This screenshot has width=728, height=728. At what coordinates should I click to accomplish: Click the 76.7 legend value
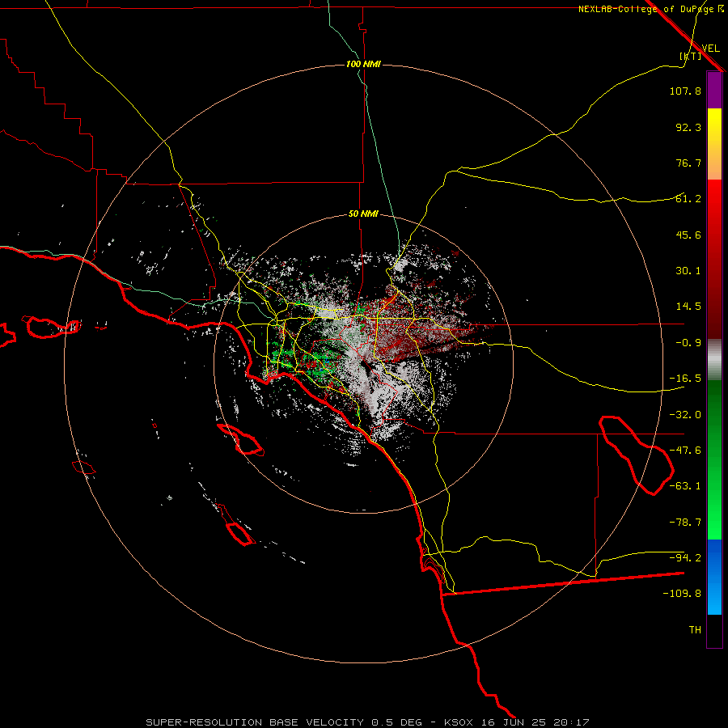[x=688, y=163]
